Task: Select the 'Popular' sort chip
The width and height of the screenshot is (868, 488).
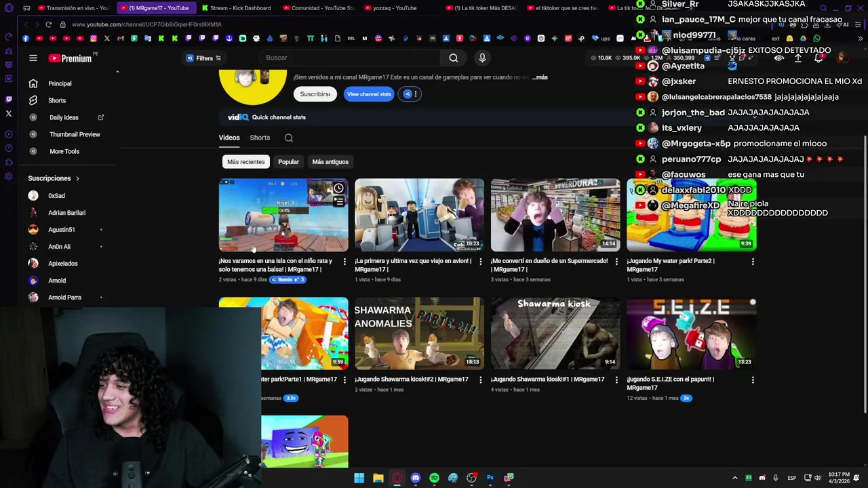Action: click(288, 162)
